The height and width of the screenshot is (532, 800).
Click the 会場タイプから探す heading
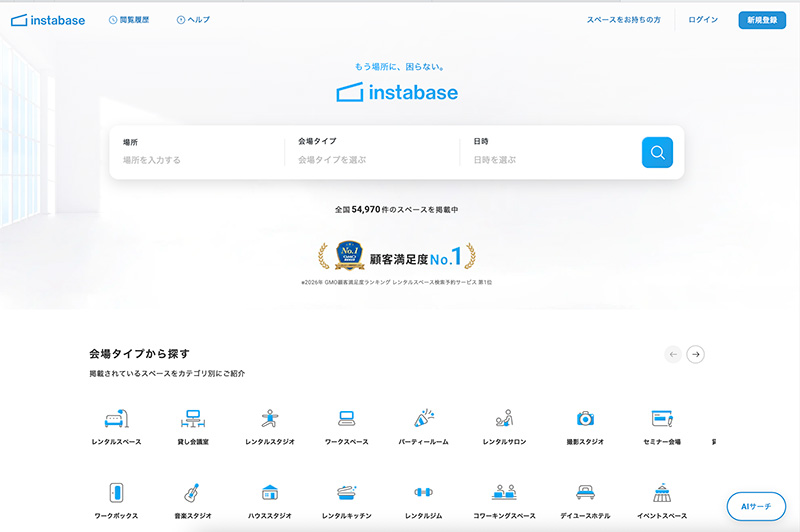pyautogui.click(x=139, y=354)
